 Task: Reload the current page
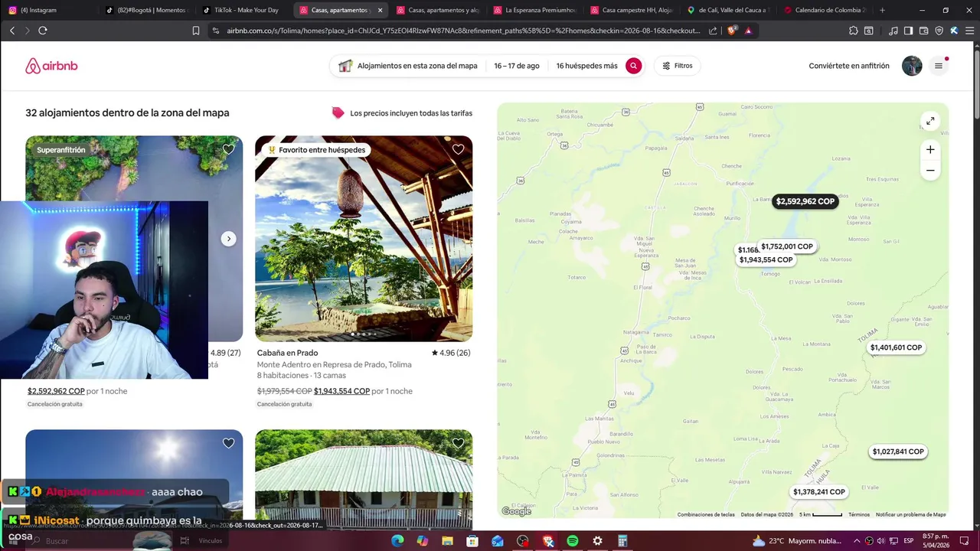click(x=43, y=31)
